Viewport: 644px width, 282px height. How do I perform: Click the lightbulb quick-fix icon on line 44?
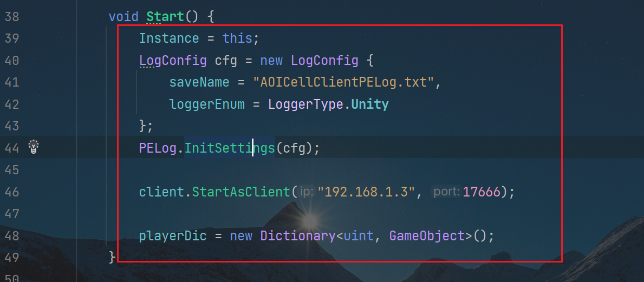(x=33, y=147)
